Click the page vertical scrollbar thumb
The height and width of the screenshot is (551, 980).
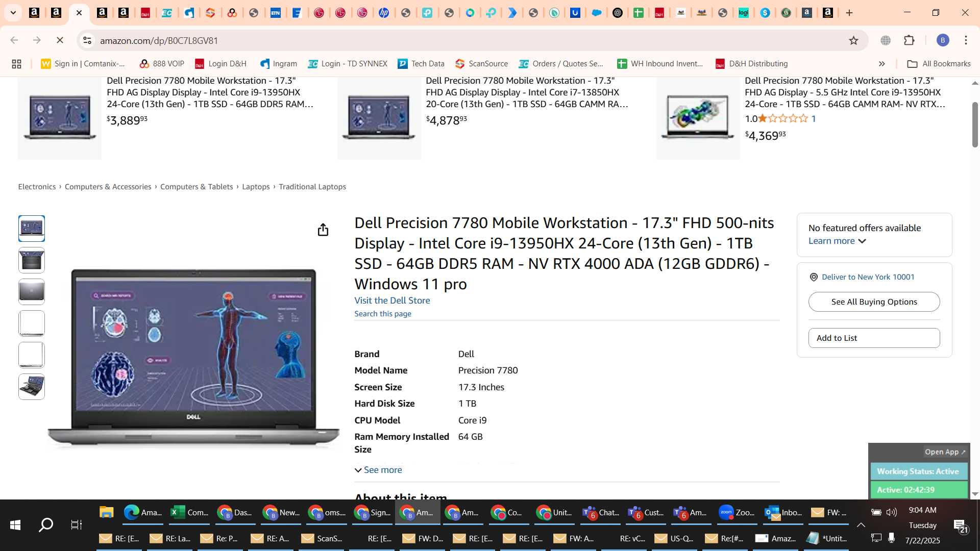[975, 125]
